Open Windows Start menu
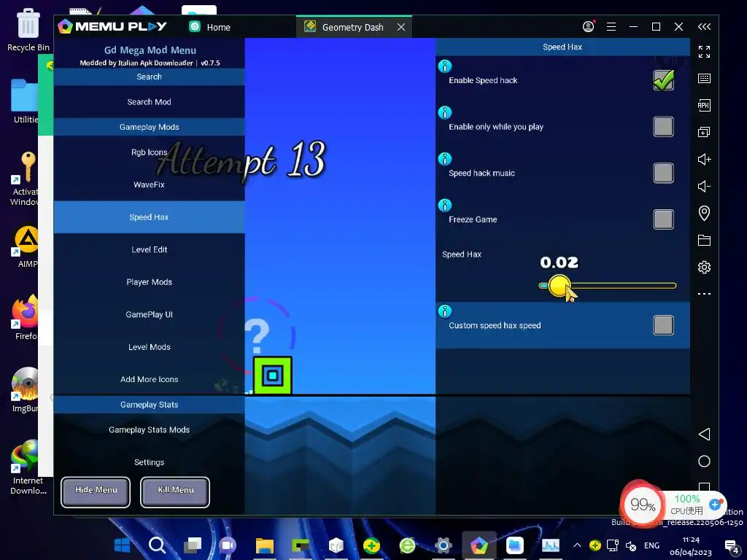Viewport: 747px width, 560px height. point(122,545)
